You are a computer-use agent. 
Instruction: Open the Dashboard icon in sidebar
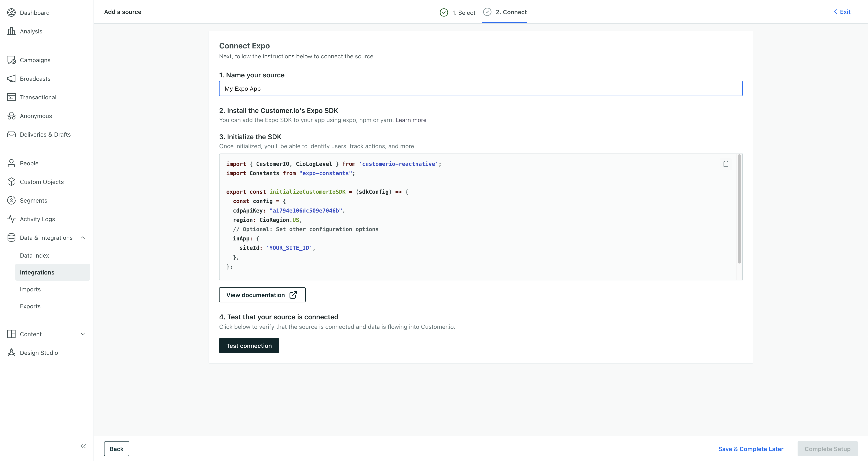click(x=11, y=12)
